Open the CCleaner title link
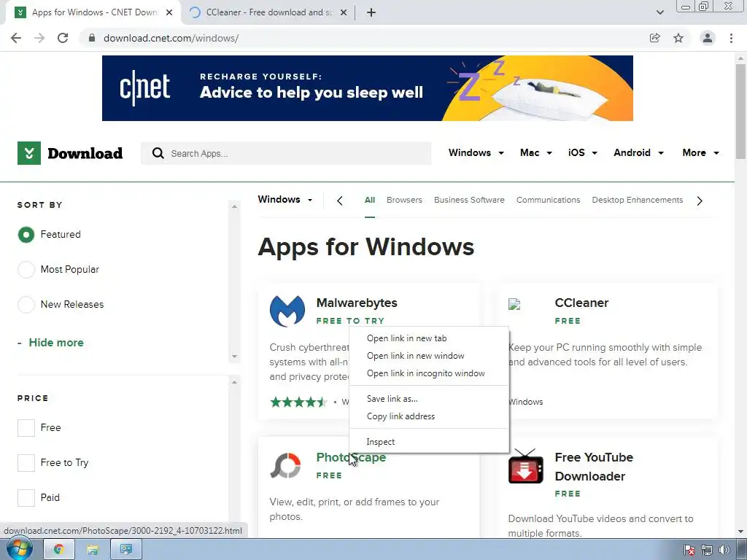This screenshot has height=560, width=747. click(x=581, y=303)
